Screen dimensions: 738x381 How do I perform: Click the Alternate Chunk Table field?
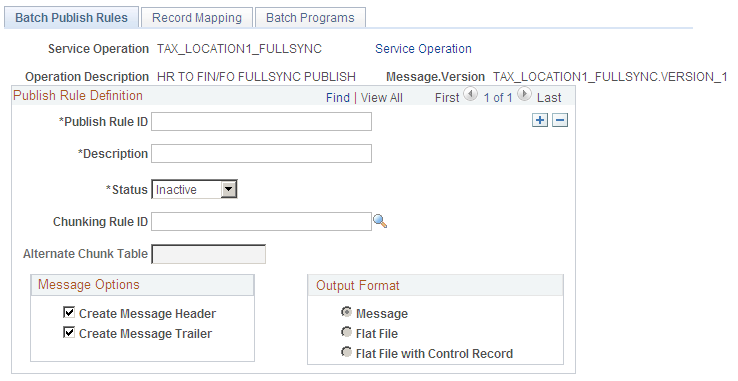click(x=209, y=254)
